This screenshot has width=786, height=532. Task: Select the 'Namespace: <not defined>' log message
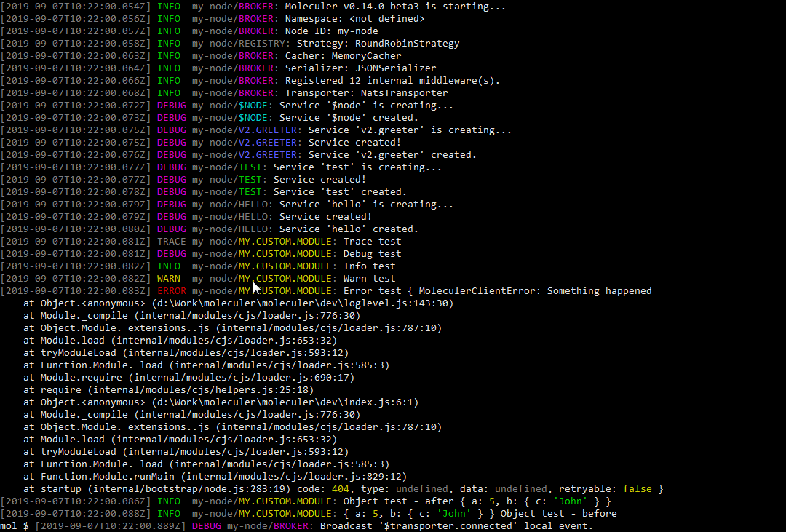pyautogui.click(x=355, y=19)
